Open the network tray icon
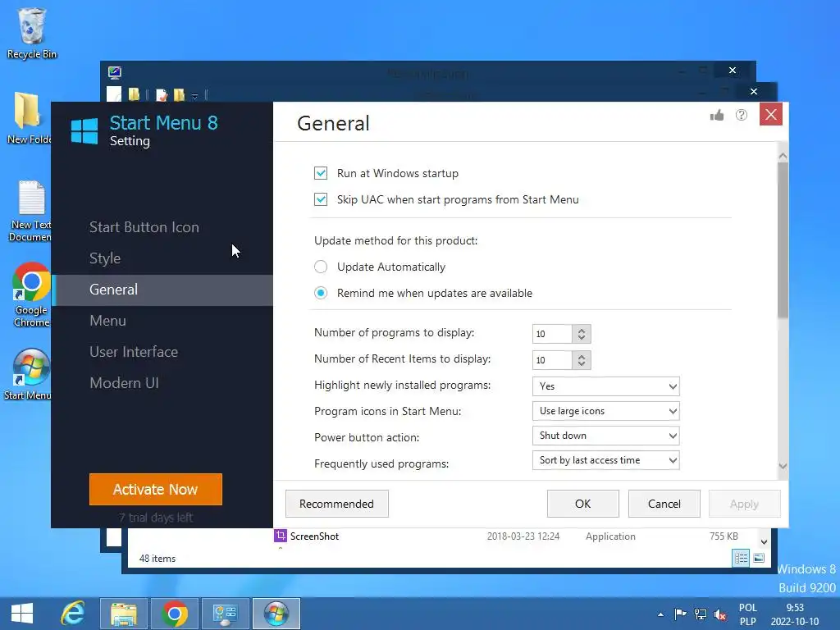This screenshot has width=840, height=630. 701,614
